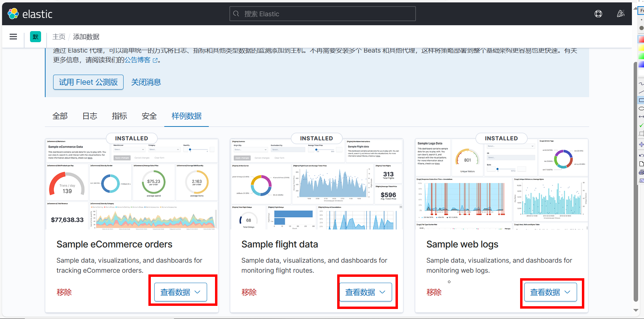Expand 查看数据 dropdown for flight data
The height and width of the screenshot is (319, 644).
pyautogui.click(x=365, y=292)
